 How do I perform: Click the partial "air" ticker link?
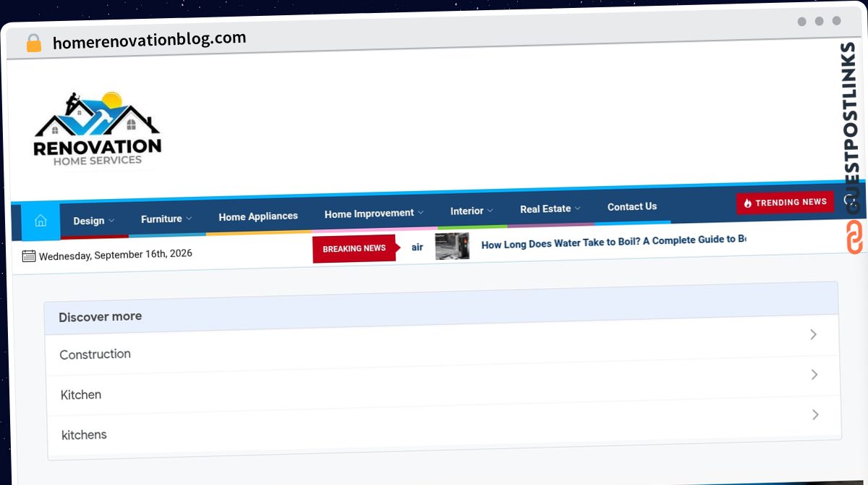pyautogui.click(x=417, y=247)
